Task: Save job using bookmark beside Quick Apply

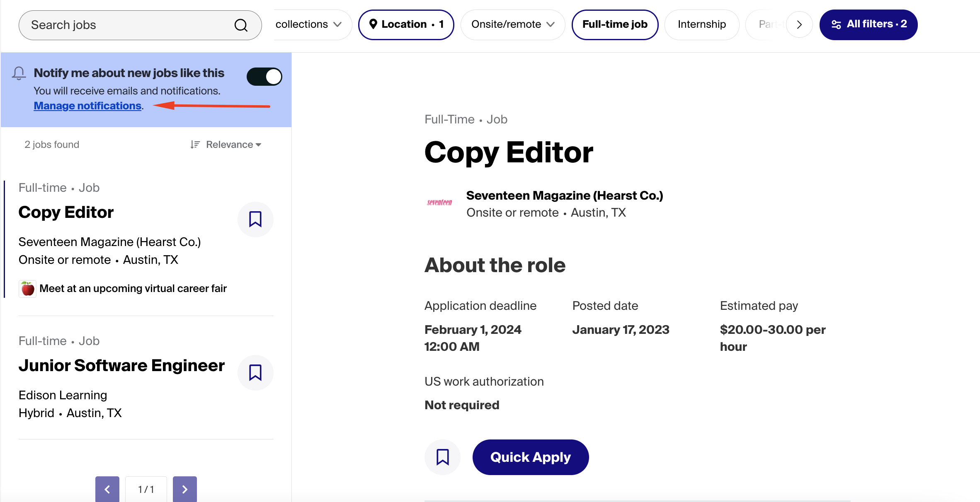Action: 442,457
